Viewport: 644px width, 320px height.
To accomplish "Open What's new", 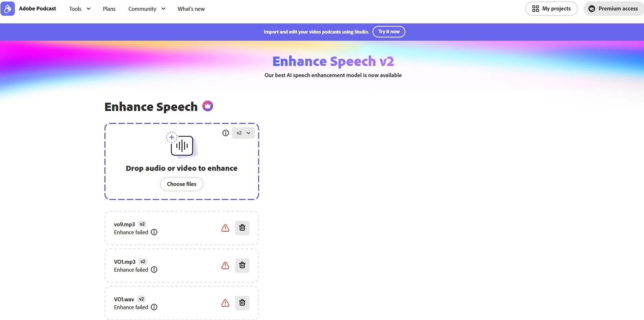I will pos(191,9).
